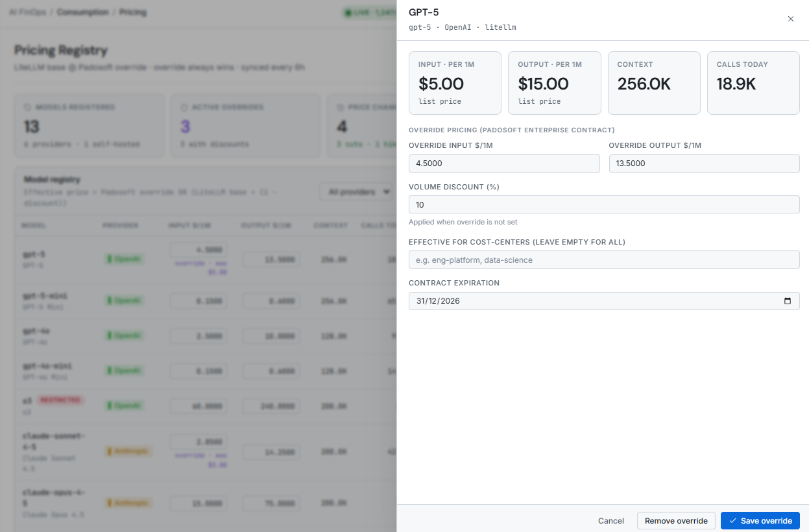Screen dimensions: 809x532
Task: Click the Pricing Registry page heading
Action: [61, 50]
